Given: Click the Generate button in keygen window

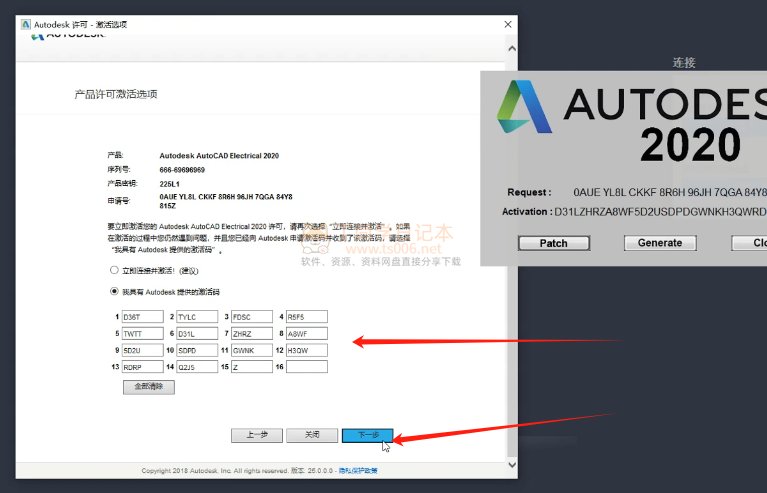Looking at the screenshot, I should pyautogui.click(x=660, y=243).
